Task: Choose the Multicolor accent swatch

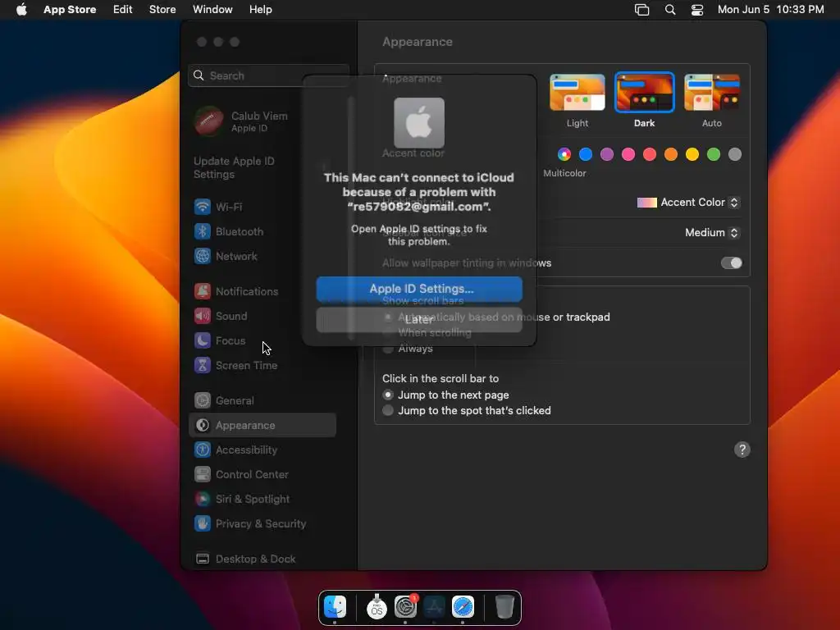Action: pos(564,154)
